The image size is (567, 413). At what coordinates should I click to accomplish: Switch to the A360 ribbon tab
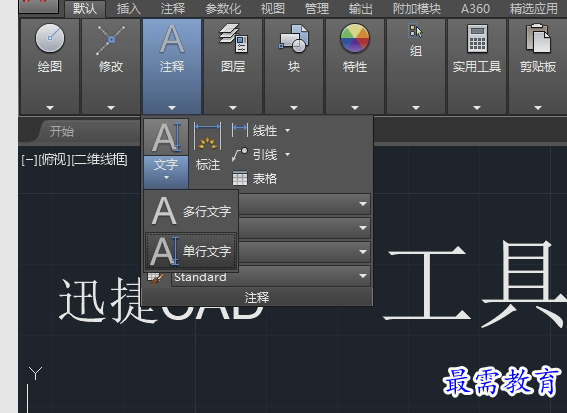[x=475, y=8]
